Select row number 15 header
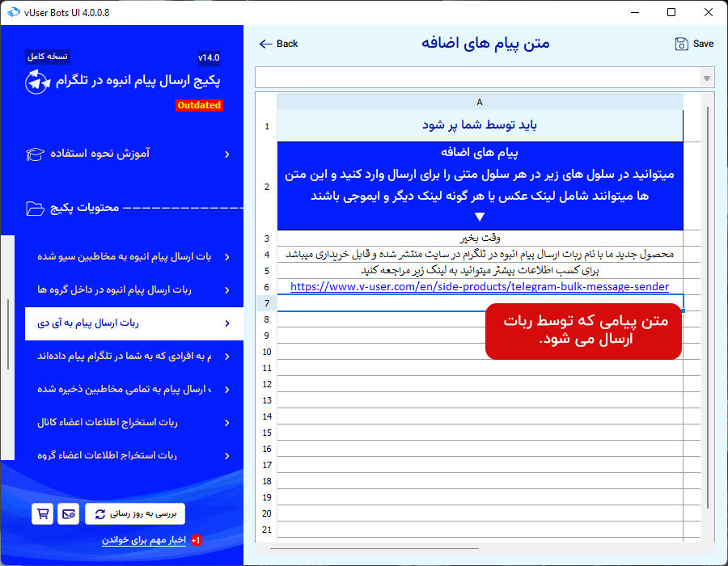 (266, 433)
